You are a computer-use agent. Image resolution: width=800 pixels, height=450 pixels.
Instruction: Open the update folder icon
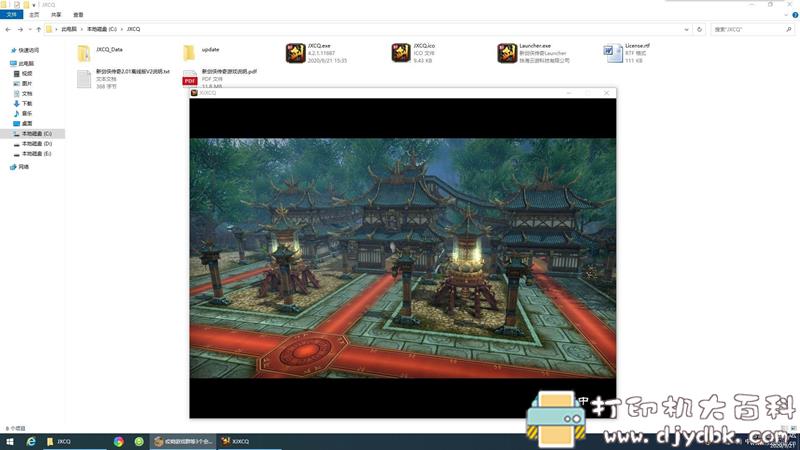click(189, 53)
